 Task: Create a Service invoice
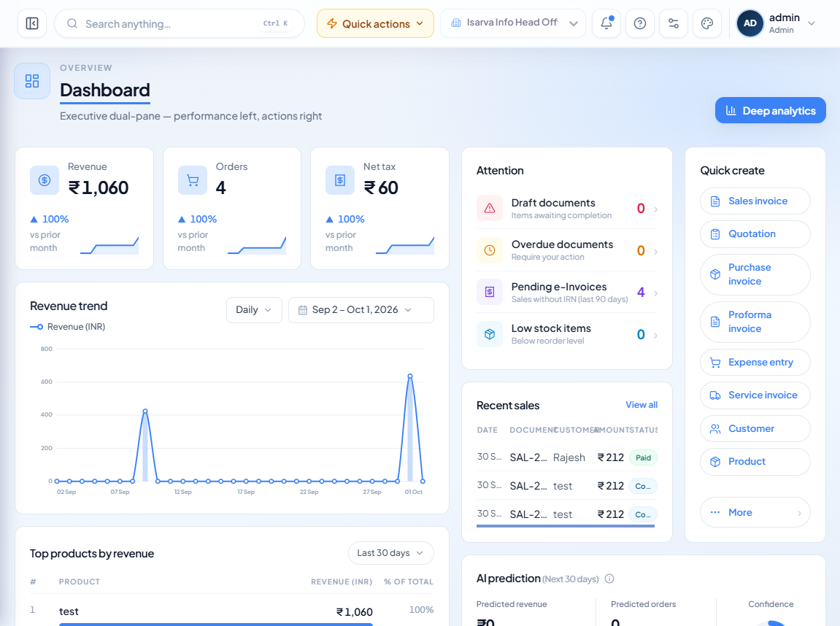[755, 395]
